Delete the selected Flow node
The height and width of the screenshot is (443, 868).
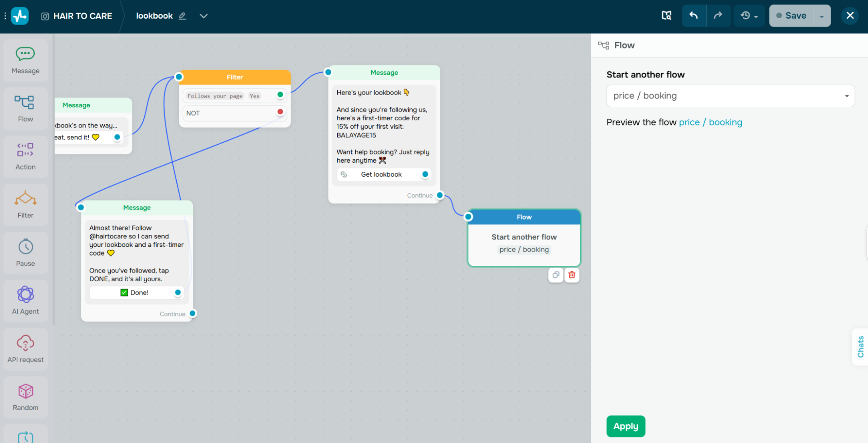pyautogui.click(x=572, y=275)
